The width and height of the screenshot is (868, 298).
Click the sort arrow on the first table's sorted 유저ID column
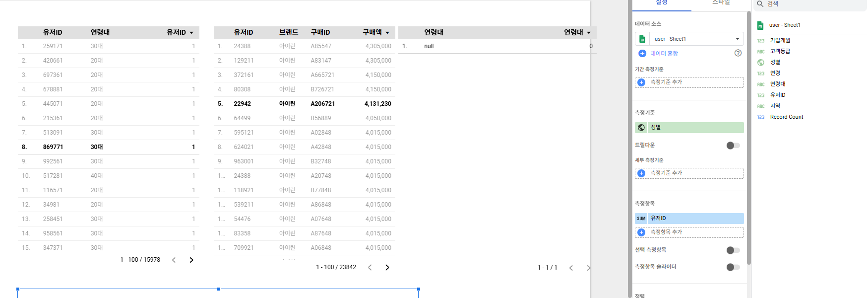191,33
